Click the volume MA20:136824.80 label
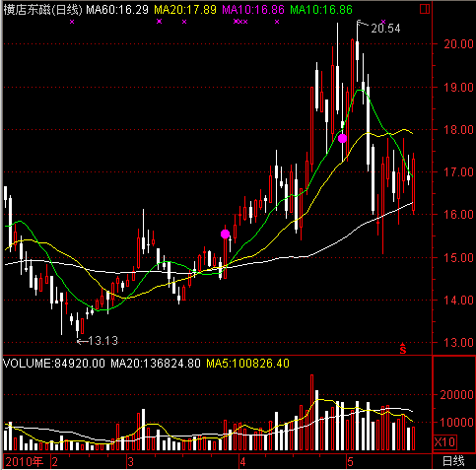 [x=156, y=364]
